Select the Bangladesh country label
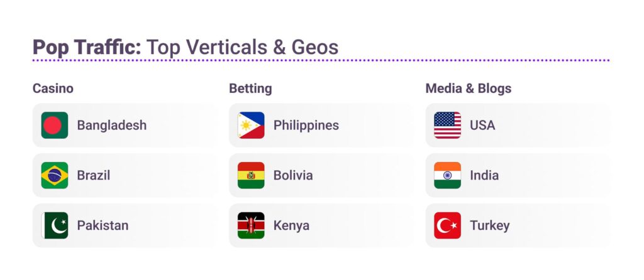The image size is (644, 280). (111, 126)
